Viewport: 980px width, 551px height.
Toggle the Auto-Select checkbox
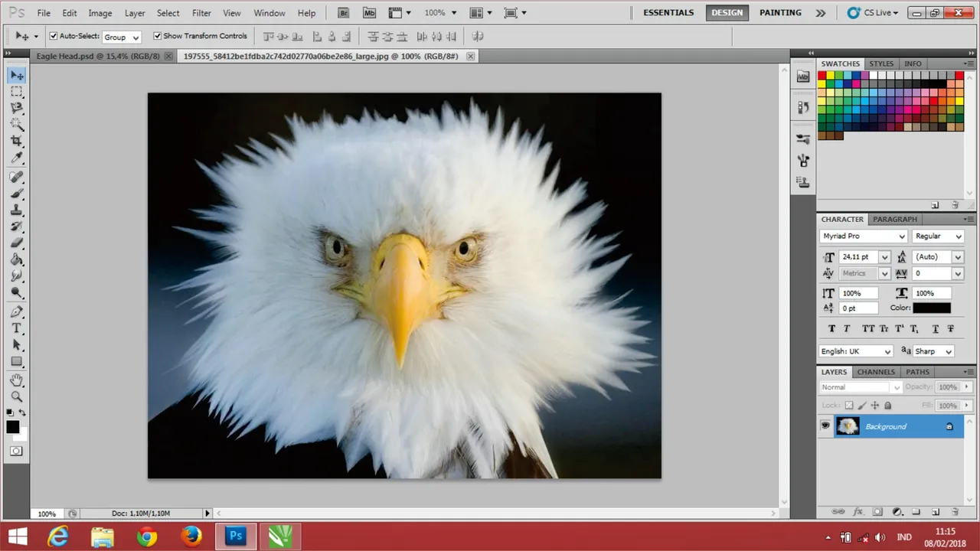pos(54,36)
